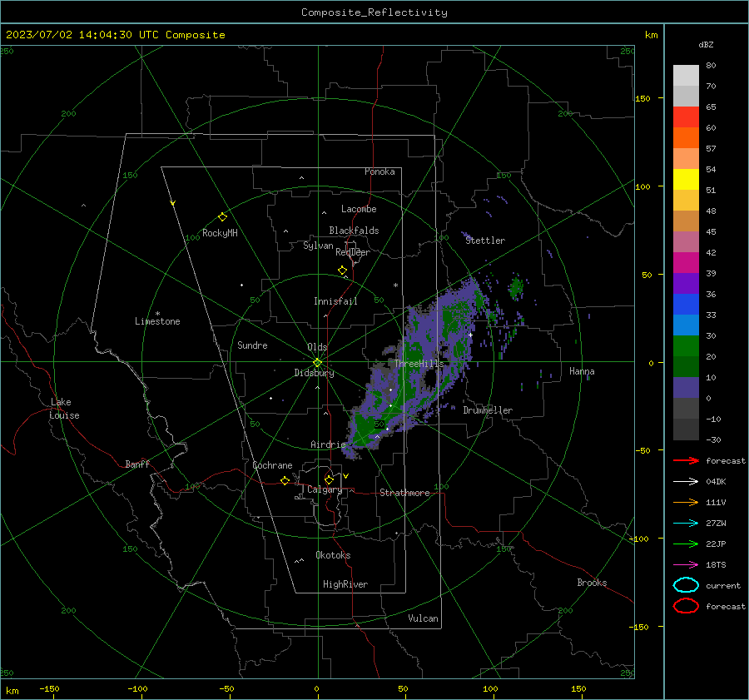
Task: Select the 10 dBZ slate-purple swatch
Action: (686, 387)
